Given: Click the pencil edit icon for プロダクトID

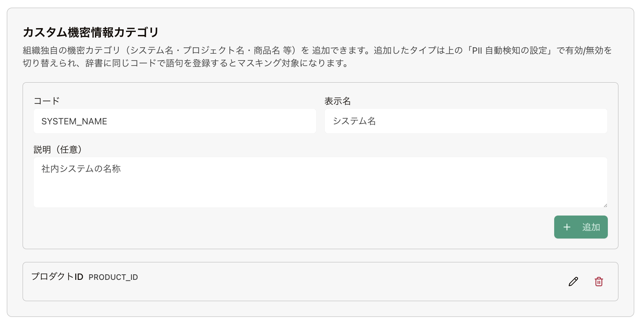Looking at the screenshot, I should 573,282.
